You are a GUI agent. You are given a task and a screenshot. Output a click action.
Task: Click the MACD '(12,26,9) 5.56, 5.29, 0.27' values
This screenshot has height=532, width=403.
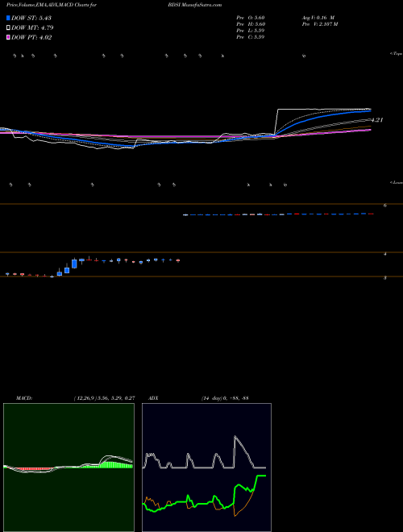tap(105, 398)
